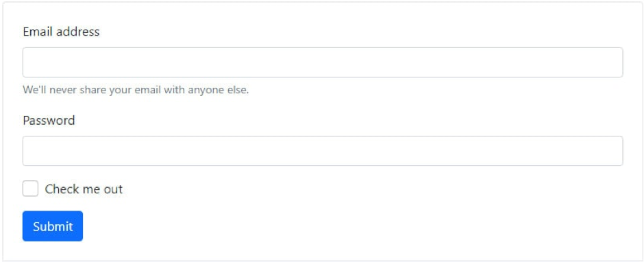Select the field under Email address label
The height and width of the screenshot is (262, 644).
(323, 62)
